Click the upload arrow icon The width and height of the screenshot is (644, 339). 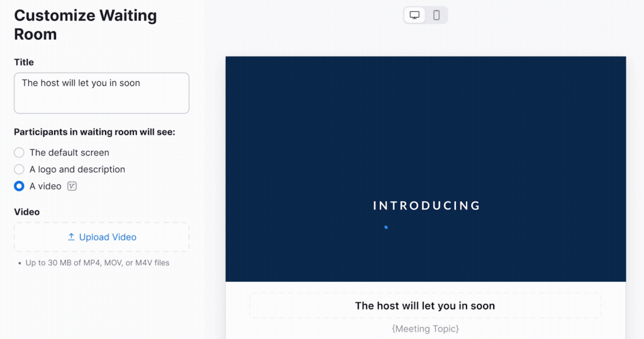71,237
